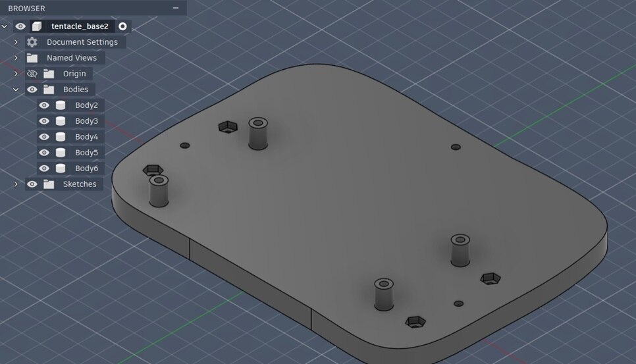Select Body5 in the browser tree
The image size is (636, 364).
pos(86,153)
